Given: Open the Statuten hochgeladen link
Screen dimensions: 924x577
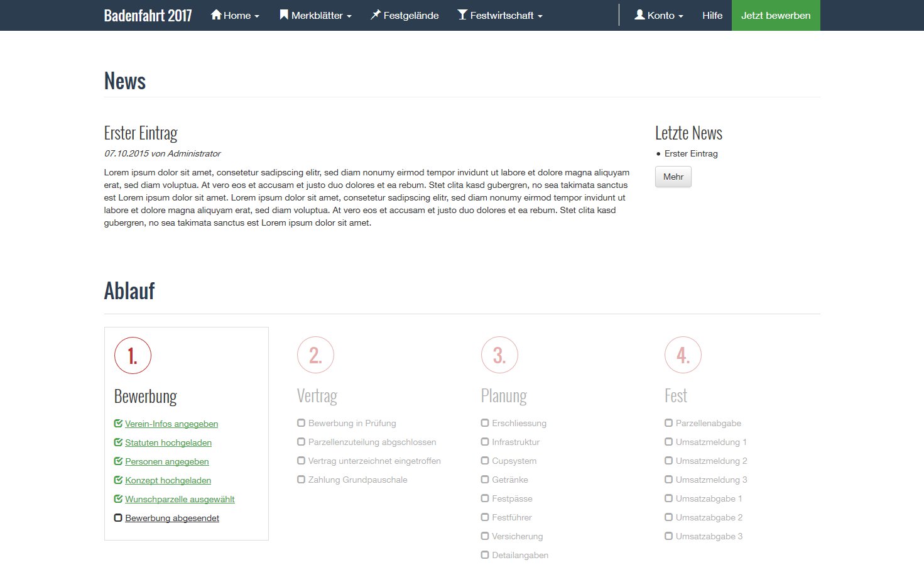Looking at the screenshot, I should (x=168, y=442).
